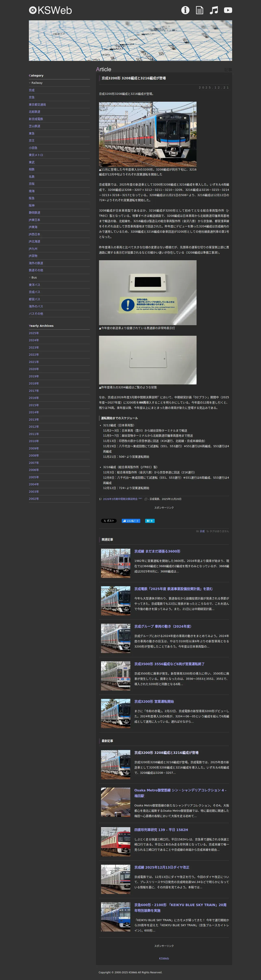Open the 京成 category in sidebar

32,90
